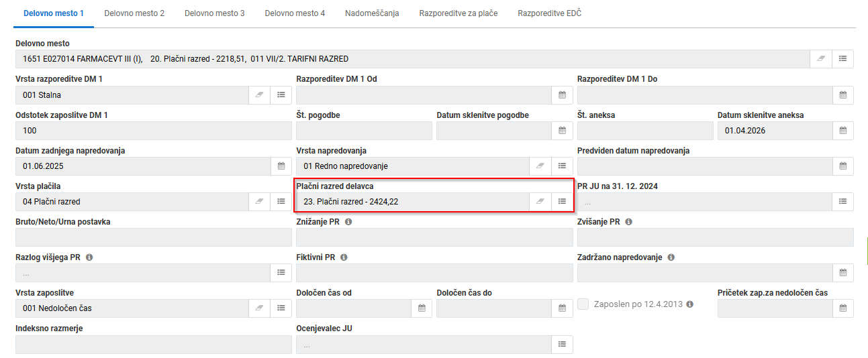Open list picker for Plačni razred delavca
Image resolution: width=868 pixels, height=358 pixels.
(562, 201)
